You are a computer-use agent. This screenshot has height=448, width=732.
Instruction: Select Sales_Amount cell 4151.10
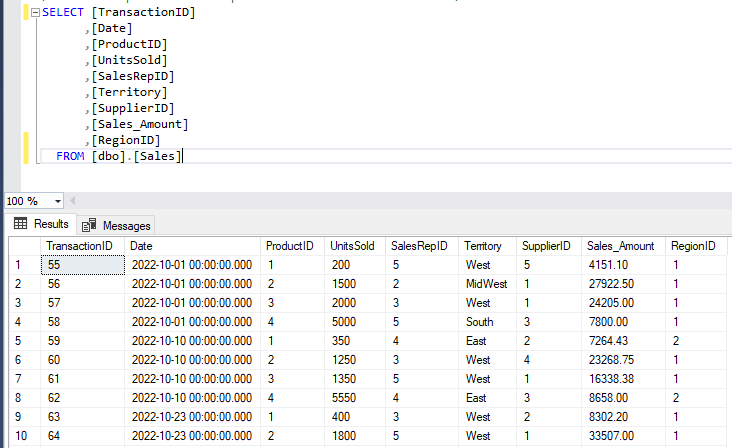[623, 265]
